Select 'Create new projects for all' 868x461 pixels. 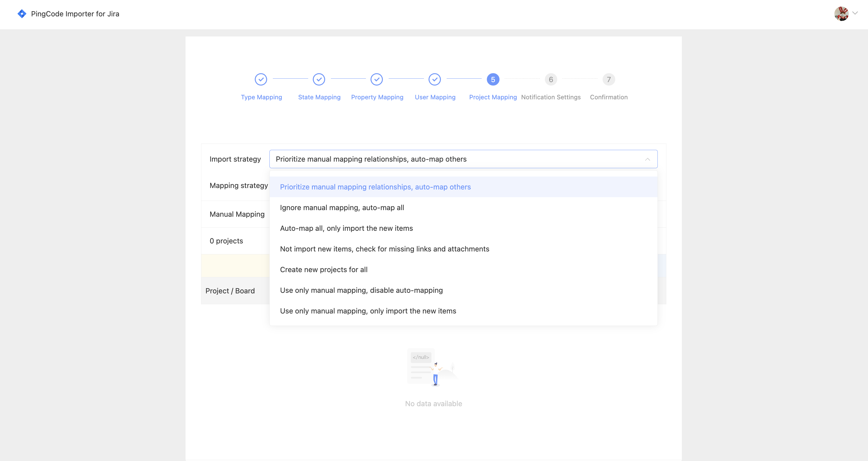pyautogui.click(x=323, y=269)
